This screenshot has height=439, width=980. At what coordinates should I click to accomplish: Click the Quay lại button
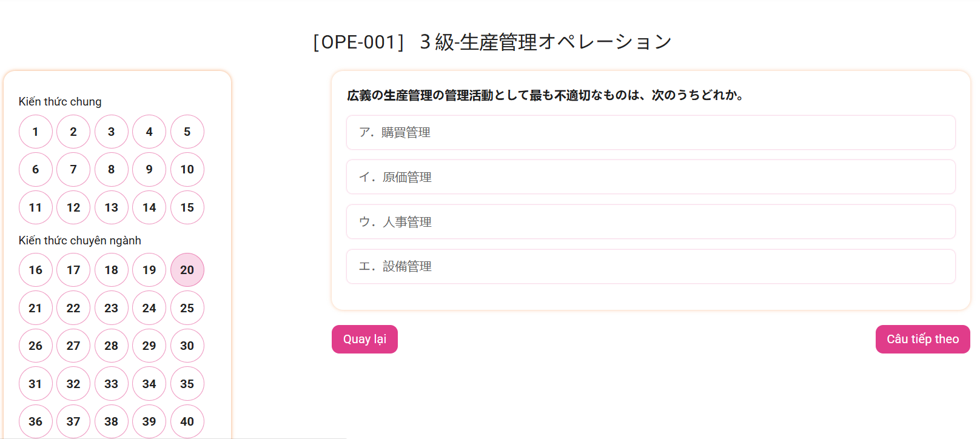[x=364, y=339]
